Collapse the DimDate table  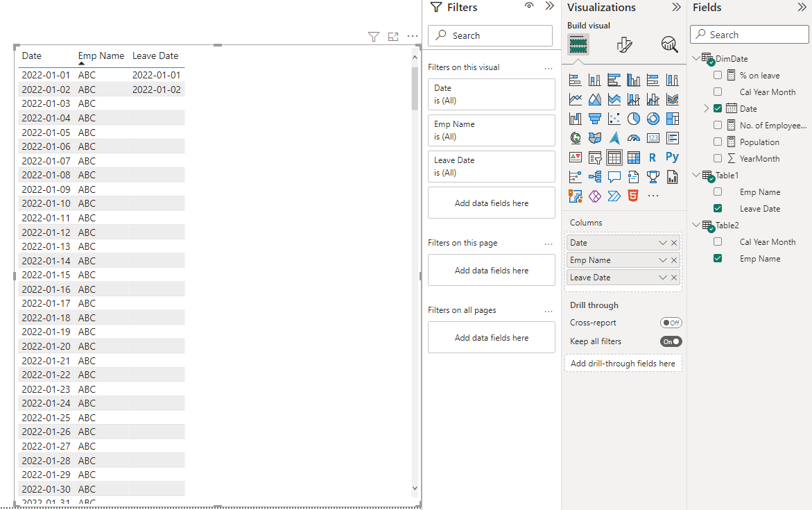tap(696, 58)
